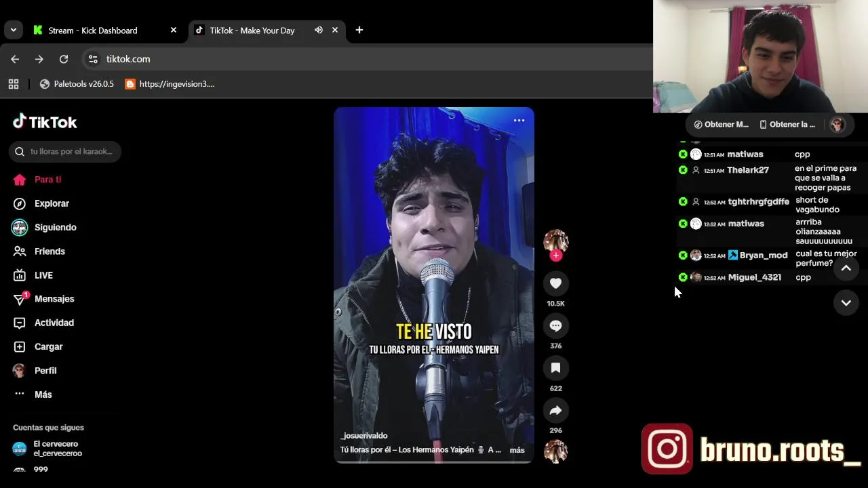Close the TikTok browser tab
The height and width of the screenshot is (488, 868).
(x=335, y=30)
